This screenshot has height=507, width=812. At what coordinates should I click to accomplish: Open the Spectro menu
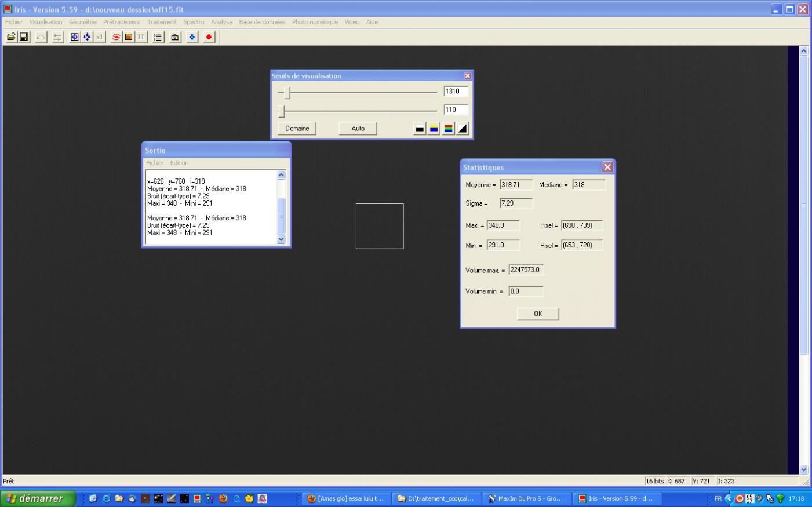(x=194, y=22)
